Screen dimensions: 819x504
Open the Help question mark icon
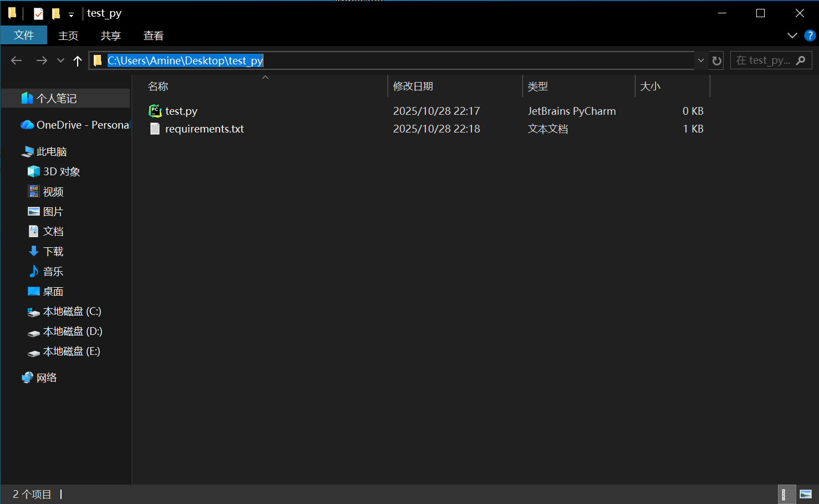point(810,35)
